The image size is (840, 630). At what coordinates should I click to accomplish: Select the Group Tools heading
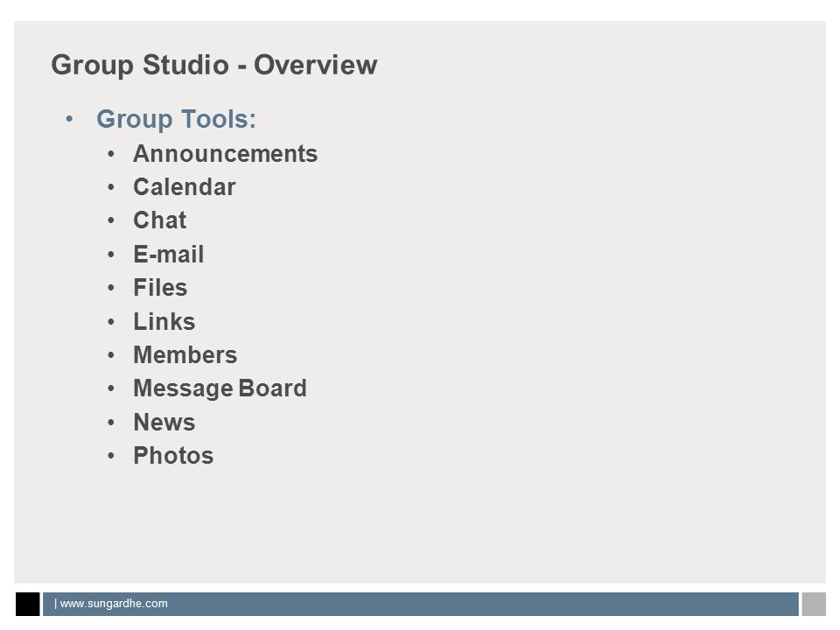coord(176,119)
